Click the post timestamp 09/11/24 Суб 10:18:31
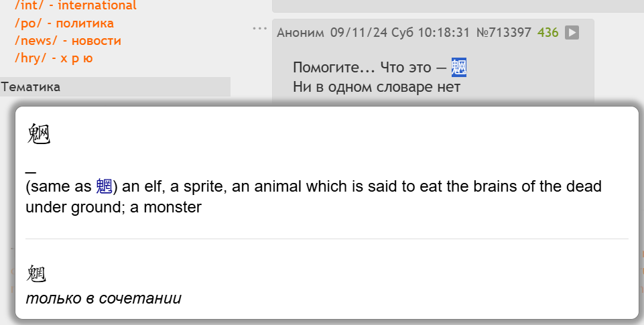Image resolution: width=644 pixels, height=325 pixels. coord(399,32)
